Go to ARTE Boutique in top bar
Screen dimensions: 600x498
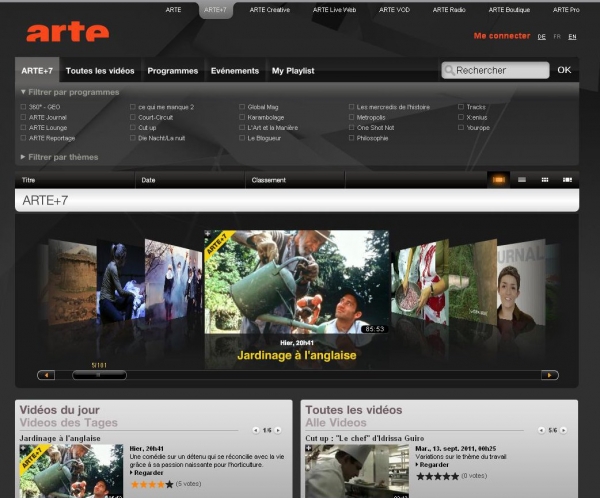pos(509,10)
